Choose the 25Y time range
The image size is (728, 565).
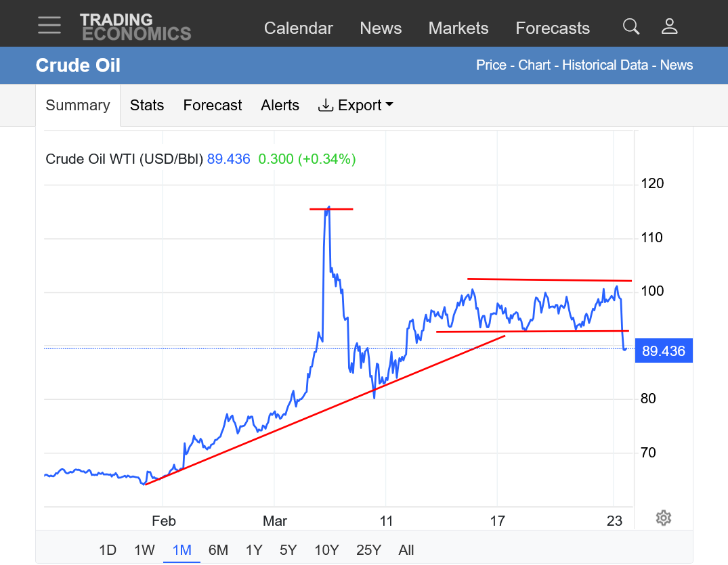[368, 549]
